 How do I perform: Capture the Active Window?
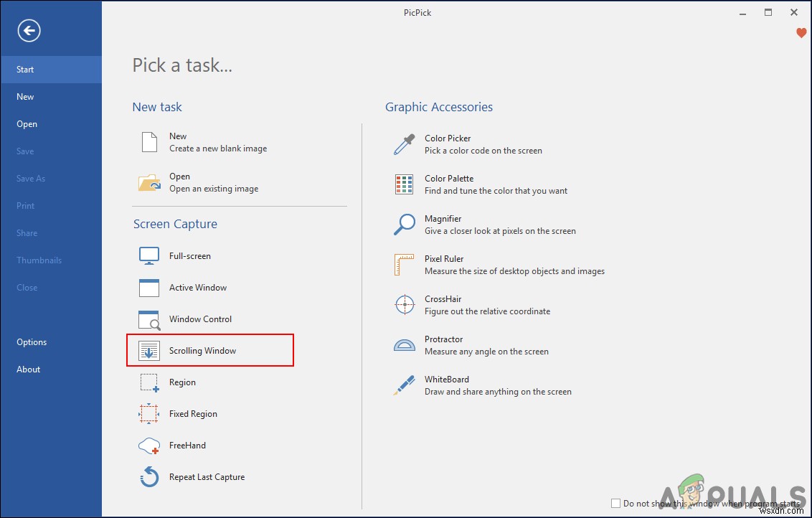click(x=197, y=287)
